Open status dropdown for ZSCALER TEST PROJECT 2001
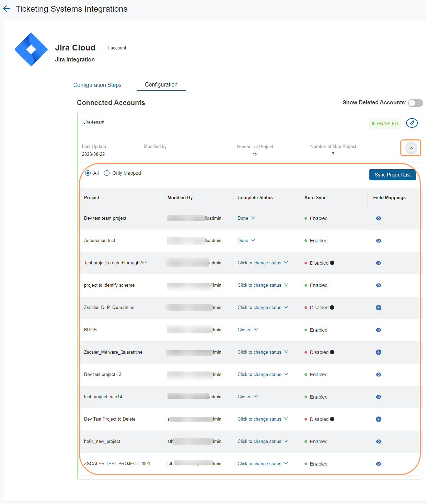The width and height of the screenshot is (426, 504). (263, 464)
